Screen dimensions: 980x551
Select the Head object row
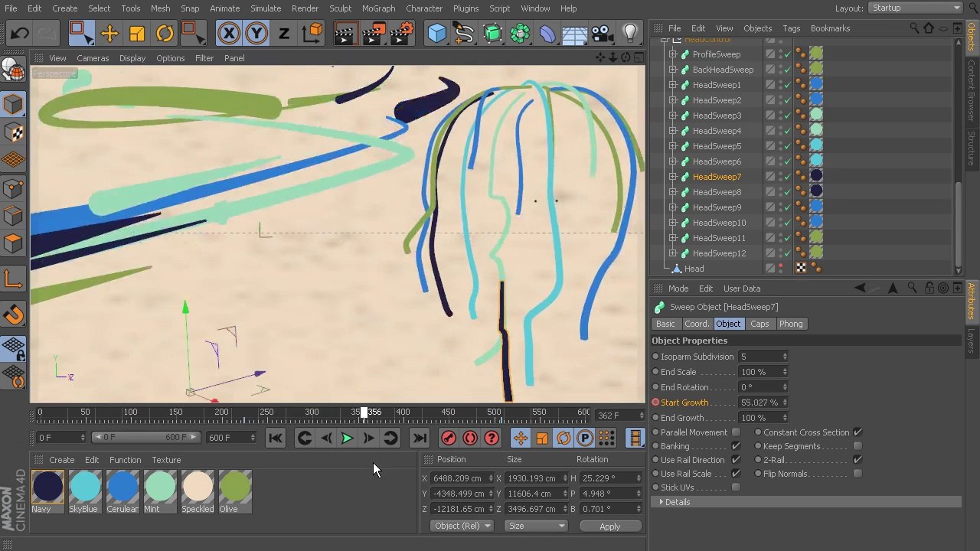(694, 269)
